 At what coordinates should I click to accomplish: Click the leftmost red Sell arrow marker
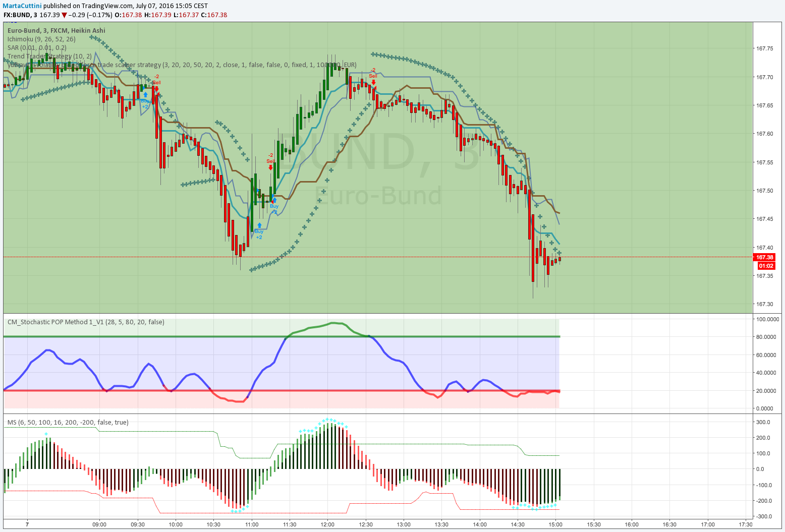tap(156, 89)
